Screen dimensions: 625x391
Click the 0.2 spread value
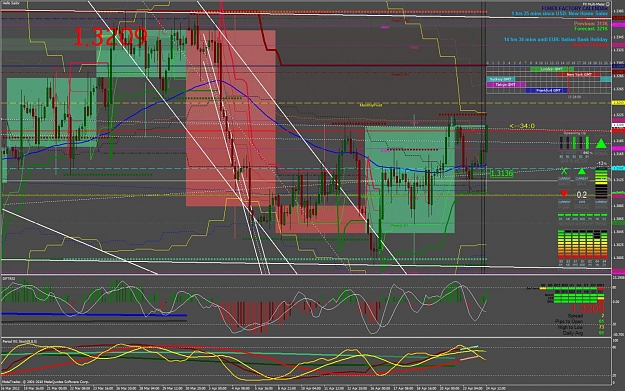582,195
